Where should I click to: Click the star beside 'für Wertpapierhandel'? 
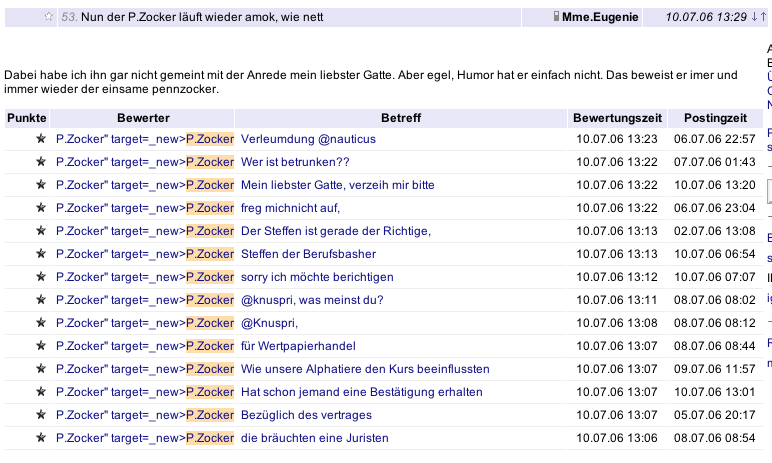(x=41, y=346)
